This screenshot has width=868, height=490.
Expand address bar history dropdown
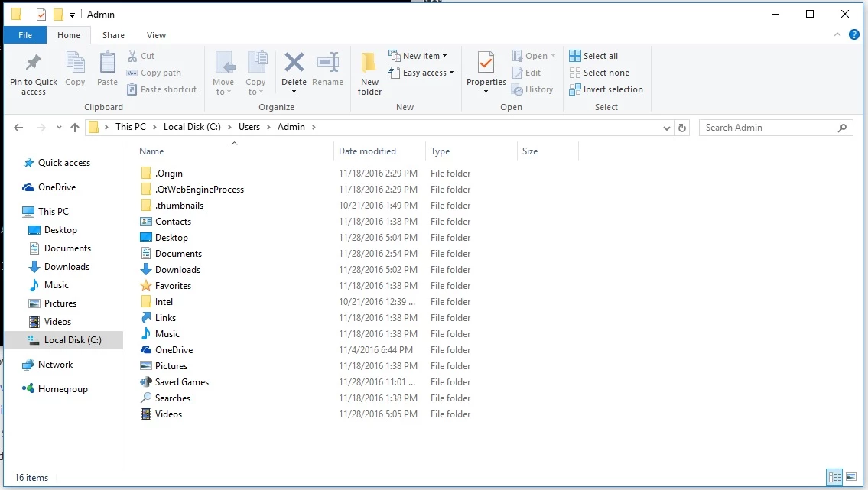[x=667, y=128]
